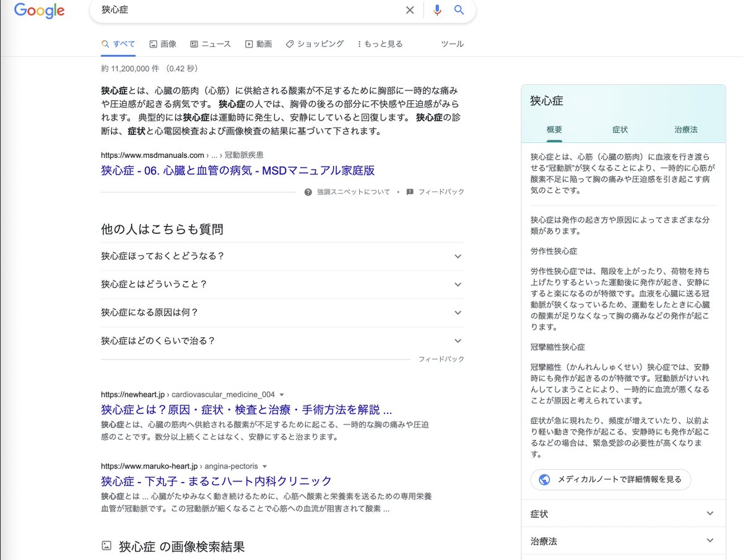Open the URL options arrow for the newheart.jp result
Screen dimensions: 743x560
pos(282,395)
